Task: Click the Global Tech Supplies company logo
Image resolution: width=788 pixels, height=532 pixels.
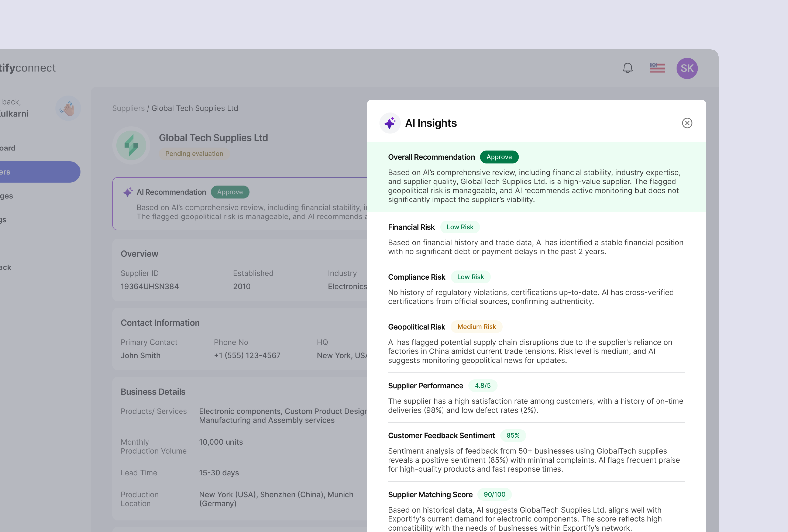Action: 131,145
